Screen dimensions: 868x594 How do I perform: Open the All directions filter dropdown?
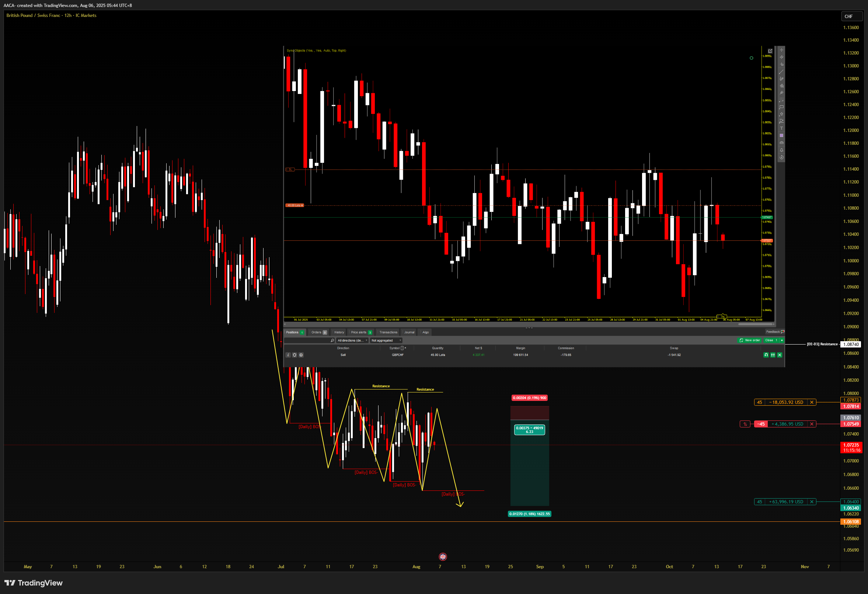click(x=352, y=340)
